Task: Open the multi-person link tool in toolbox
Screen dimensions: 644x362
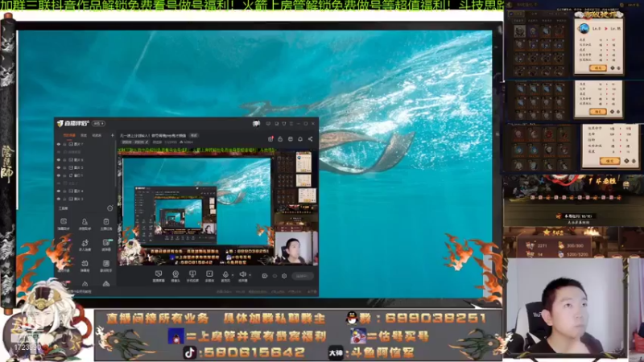Action: click(85, 245)
